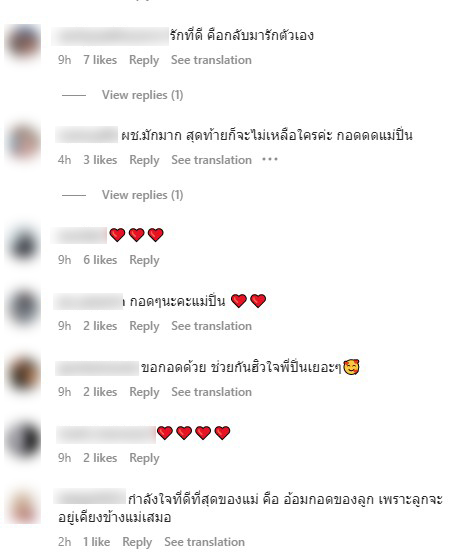Reply to the four red hearts comment

[x=144, y=458]
